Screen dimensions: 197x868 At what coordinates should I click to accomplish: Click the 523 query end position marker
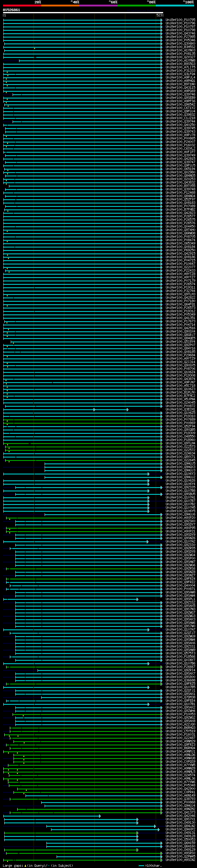[159, 15]
